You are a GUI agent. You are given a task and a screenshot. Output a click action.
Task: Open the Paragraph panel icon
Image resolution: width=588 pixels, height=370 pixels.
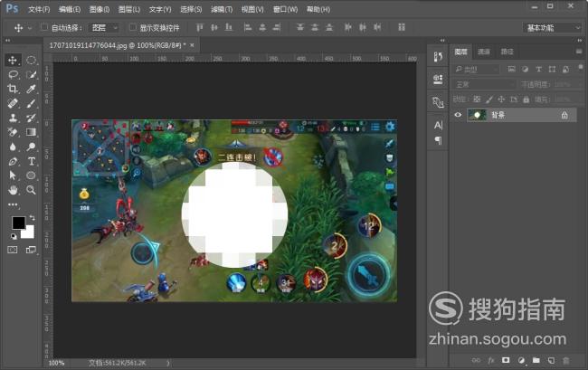click(438, 140)
